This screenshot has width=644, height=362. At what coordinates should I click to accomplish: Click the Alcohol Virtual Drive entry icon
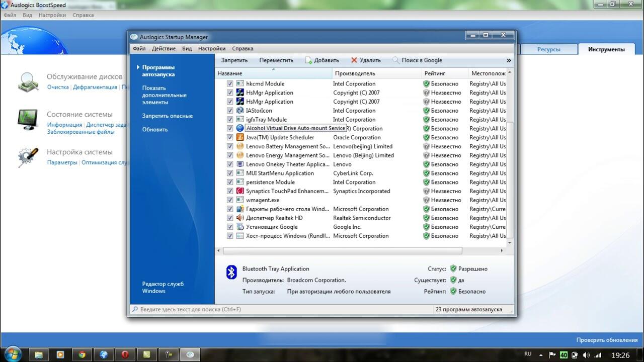tap(240, 129)
